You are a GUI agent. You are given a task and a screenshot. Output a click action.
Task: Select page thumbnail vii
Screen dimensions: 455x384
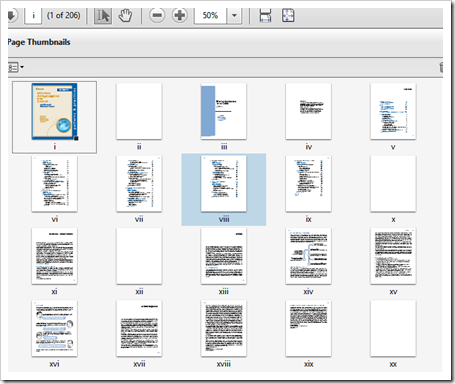[139, 184]
